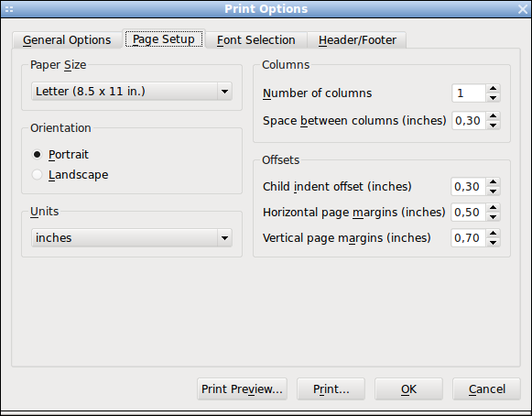Open the Header/Footer tab

357,40
